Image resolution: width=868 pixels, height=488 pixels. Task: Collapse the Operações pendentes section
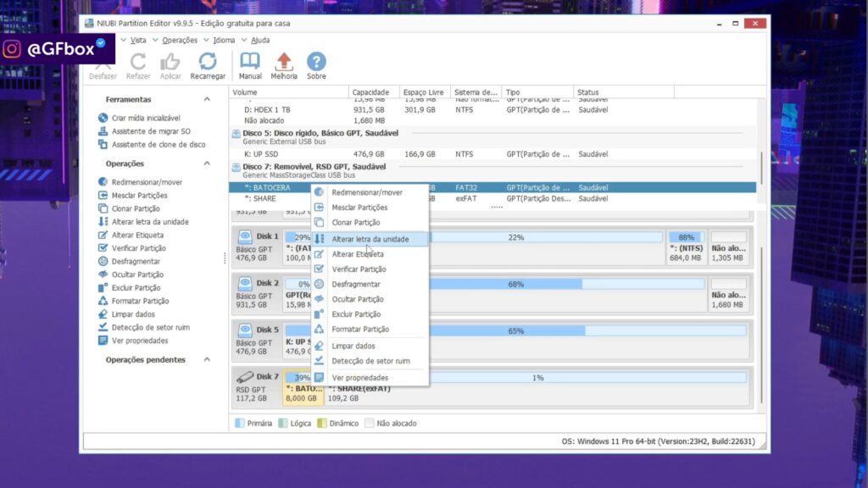(207, 359)
